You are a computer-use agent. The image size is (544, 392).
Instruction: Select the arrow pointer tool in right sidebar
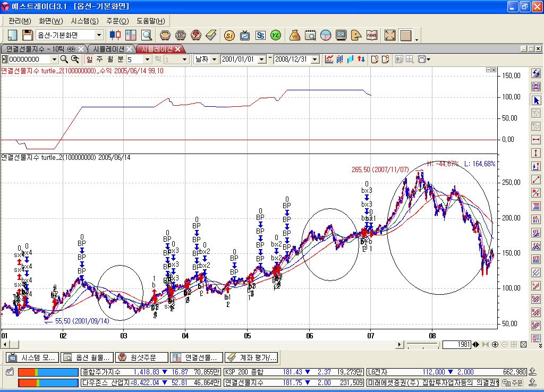(x=536, y=100)
